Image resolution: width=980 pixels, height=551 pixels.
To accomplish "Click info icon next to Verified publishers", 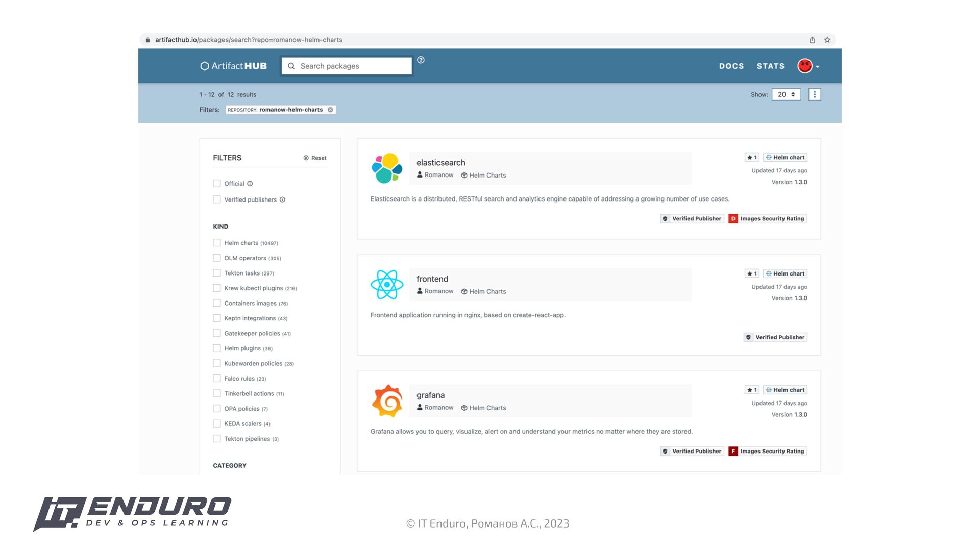I will tap(282, 199).
